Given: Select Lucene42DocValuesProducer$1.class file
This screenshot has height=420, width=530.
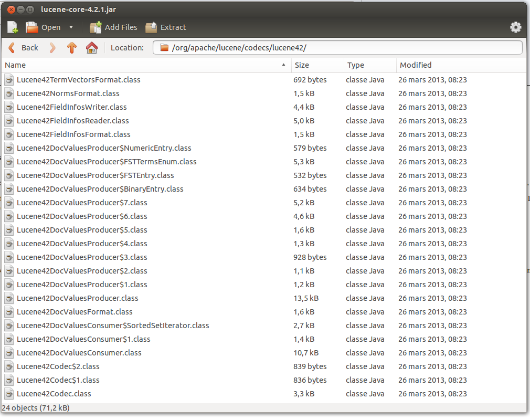Looking at the screenshot, I should click(263, 285).
